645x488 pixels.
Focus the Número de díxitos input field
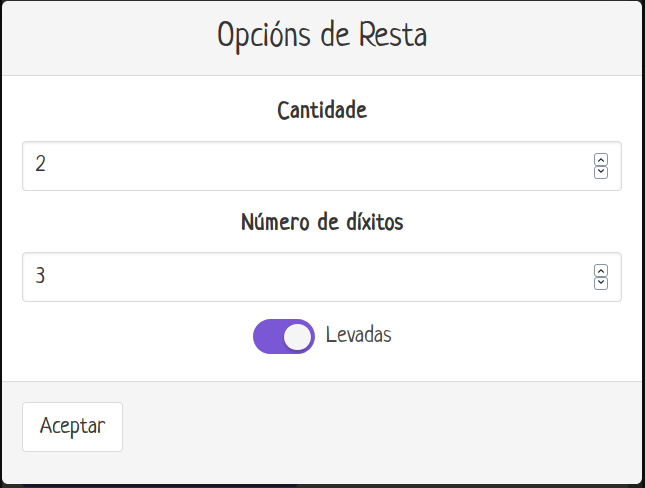[x=300, y=277]
